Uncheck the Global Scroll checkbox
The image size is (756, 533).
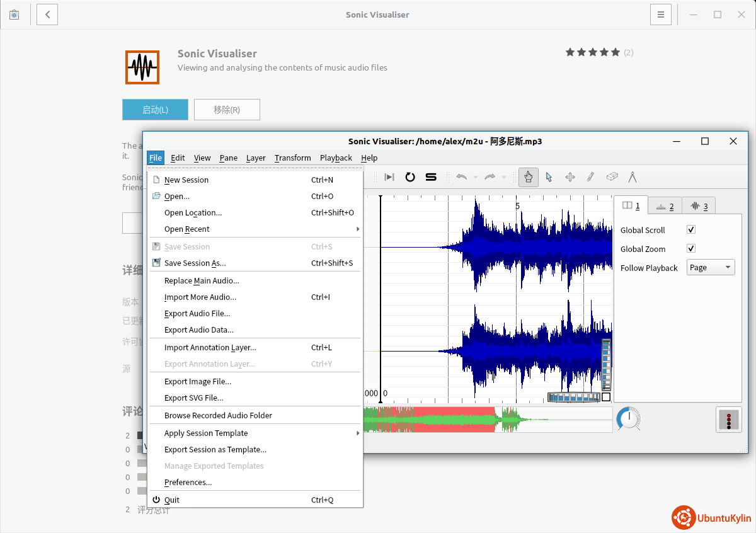coord(691,230)
